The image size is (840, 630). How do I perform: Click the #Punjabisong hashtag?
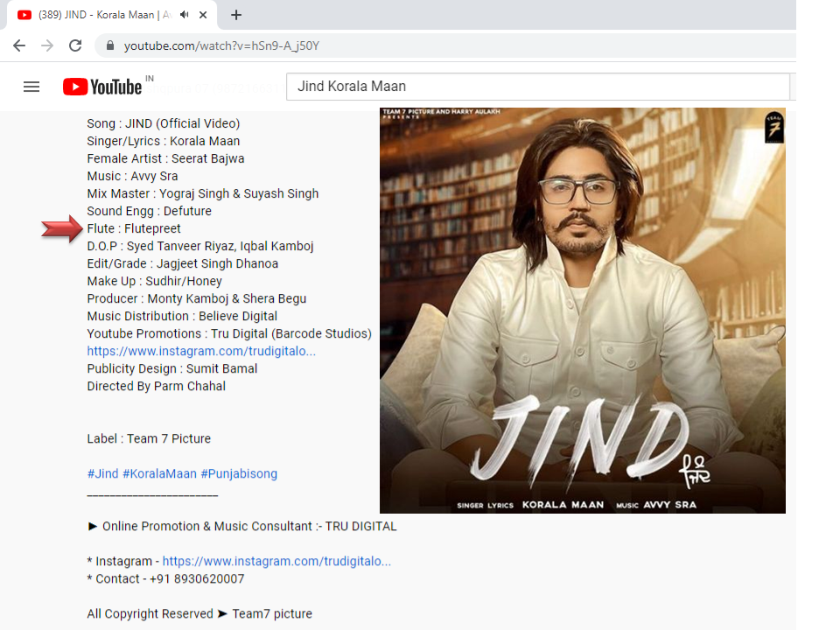(239, 473)
